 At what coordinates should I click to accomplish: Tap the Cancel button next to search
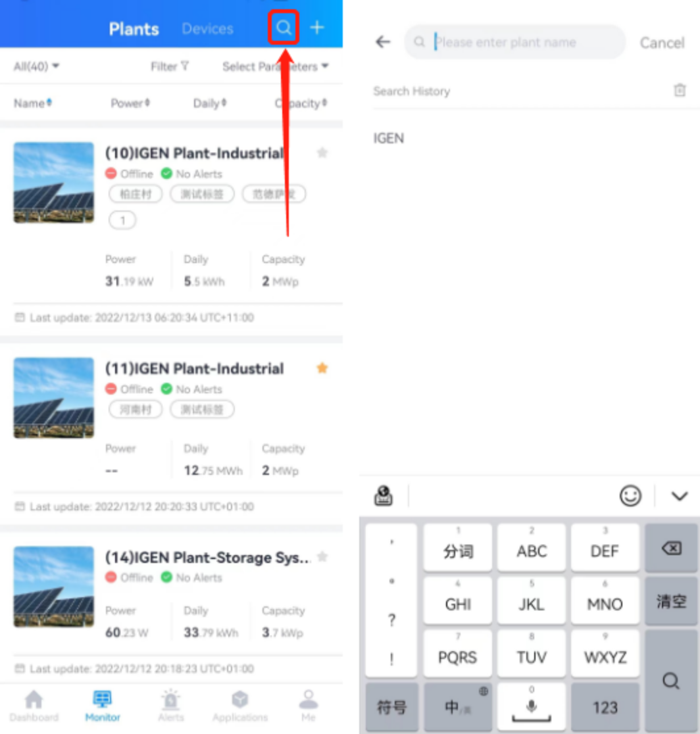click(662, 43)
